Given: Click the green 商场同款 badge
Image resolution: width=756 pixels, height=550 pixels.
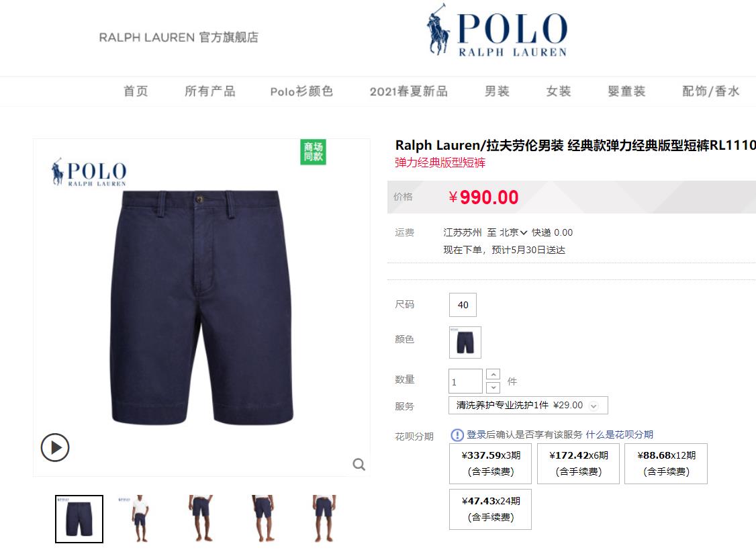Looking at the screenshot, I should tap(313, 152).
